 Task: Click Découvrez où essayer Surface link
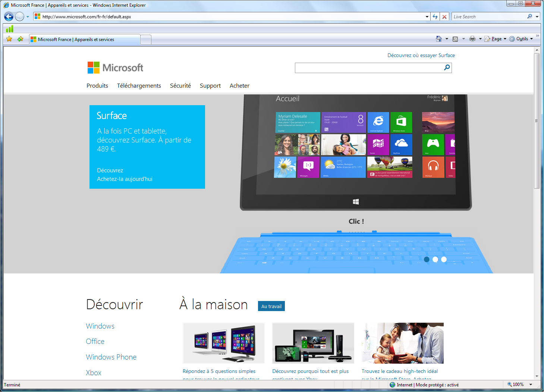point(421,55)
